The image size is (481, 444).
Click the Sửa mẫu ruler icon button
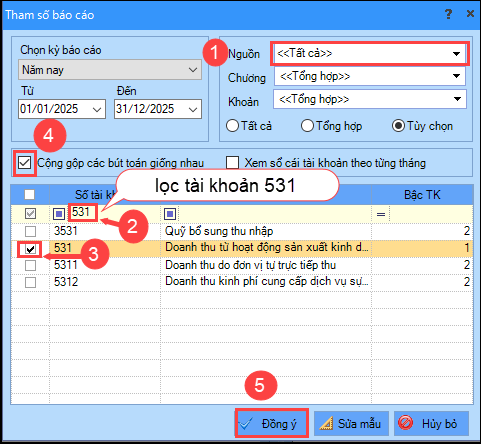pos(351,423)
